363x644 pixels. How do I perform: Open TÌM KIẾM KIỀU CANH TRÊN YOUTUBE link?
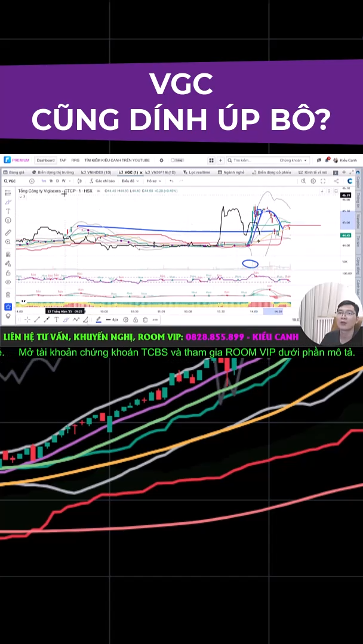coord(117,160)
